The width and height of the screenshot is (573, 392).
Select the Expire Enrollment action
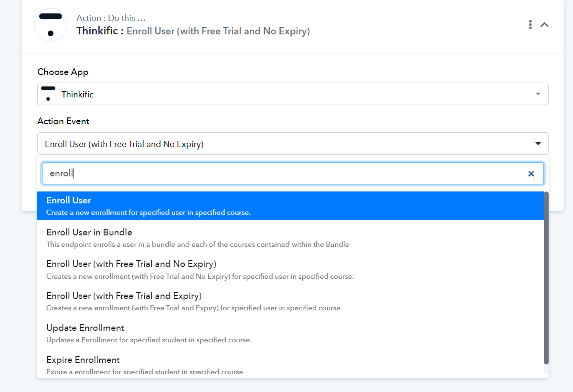[x=291, y=365]
